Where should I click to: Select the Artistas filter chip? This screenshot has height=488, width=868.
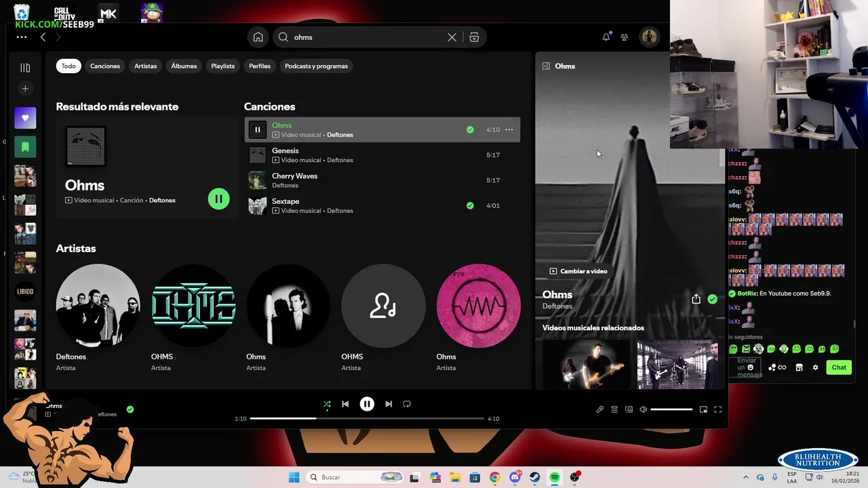(145, 66)
